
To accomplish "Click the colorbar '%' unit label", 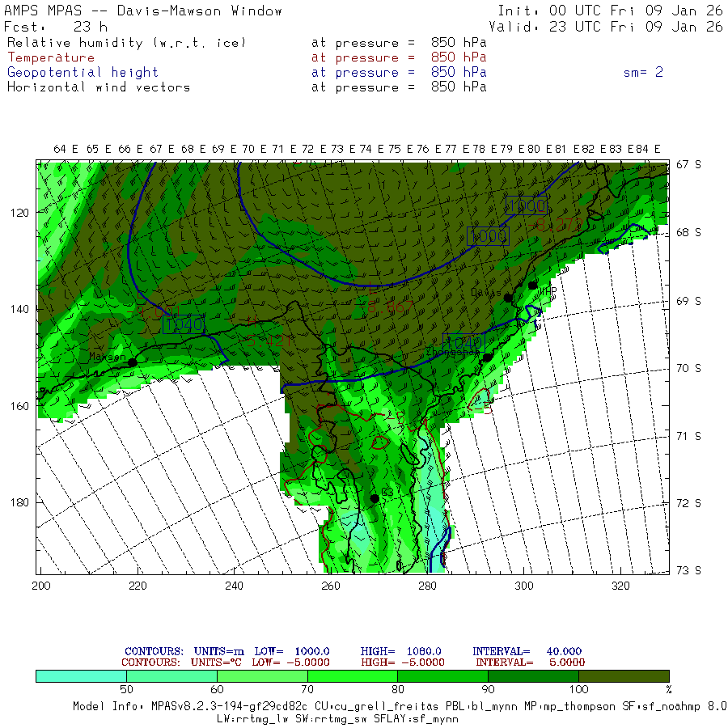I will [x=668, y=689].
